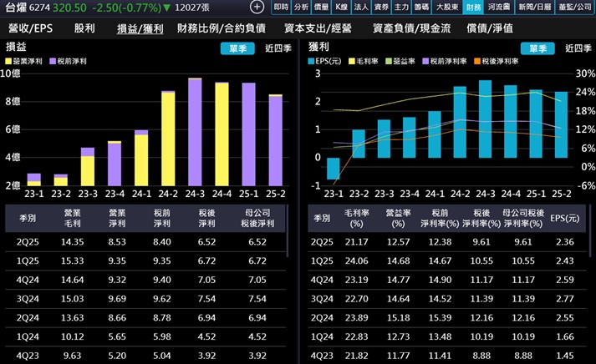Click the plus icon beside the stock volume

257,7
